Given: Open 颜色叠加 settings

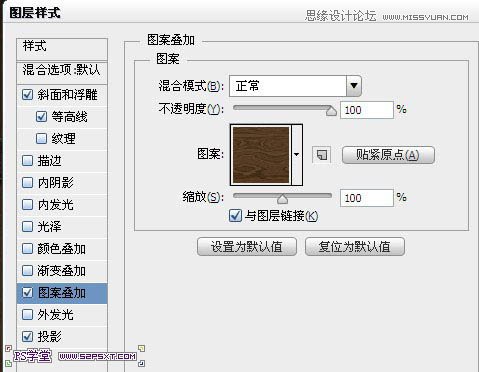Looking at the screenshot, I should coord(61,248).
